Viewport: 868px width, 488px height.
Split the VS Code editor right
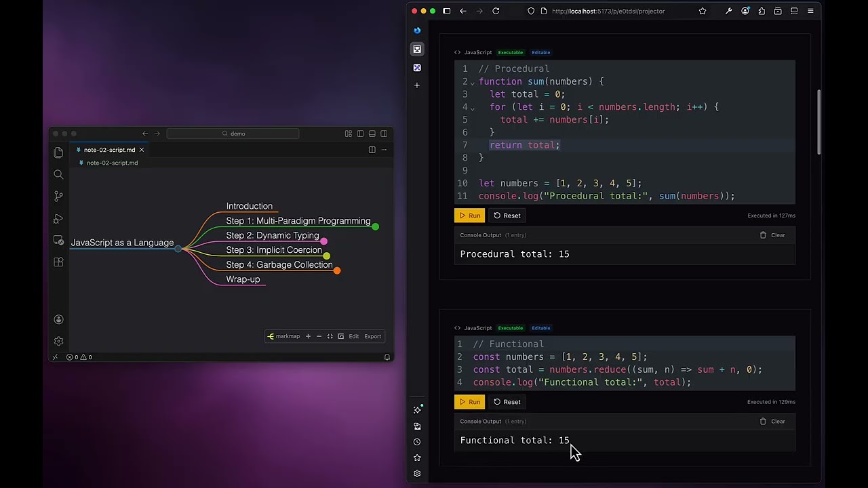click(x=372, y=150)
